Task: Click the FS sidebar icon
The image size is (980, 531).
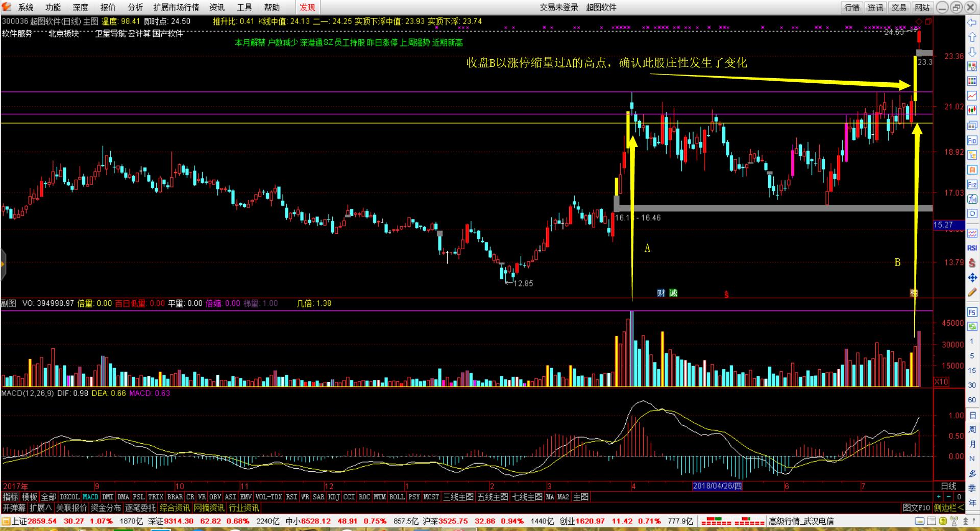Action: (x=972, y=312)
